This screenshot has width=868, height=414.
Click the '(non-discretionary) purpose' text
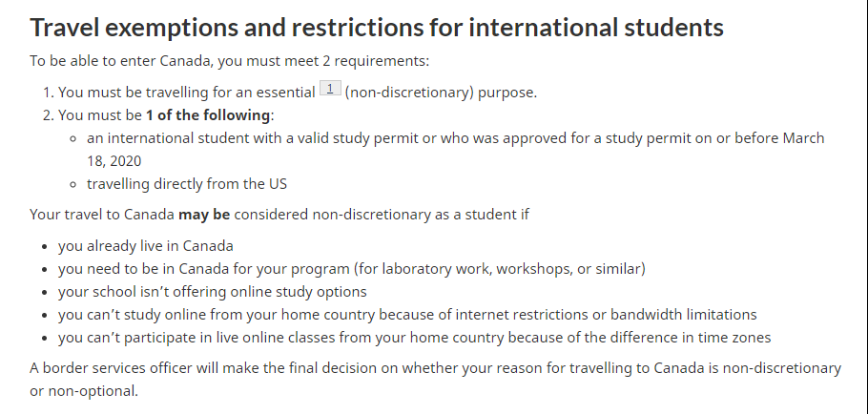(441, 93)
